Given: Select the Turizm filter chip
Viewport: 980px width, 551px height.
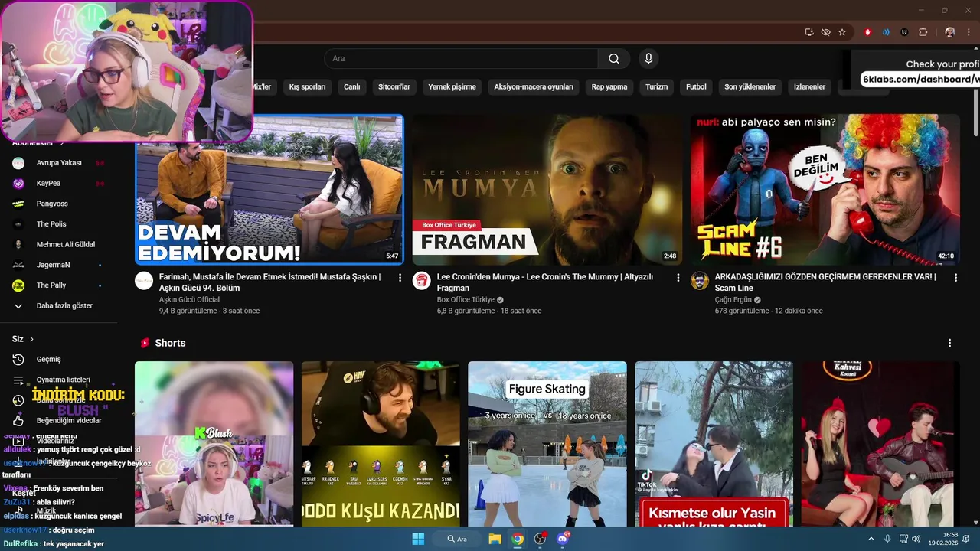Looking at the screenshot, I should click(657, 87).
